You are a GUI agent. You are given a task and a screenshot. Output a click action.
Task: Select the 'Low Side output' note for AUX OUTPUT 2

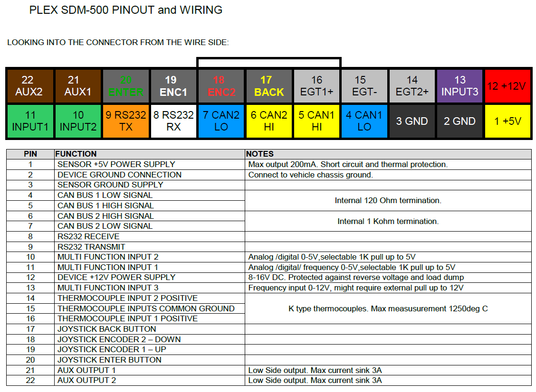315,381
